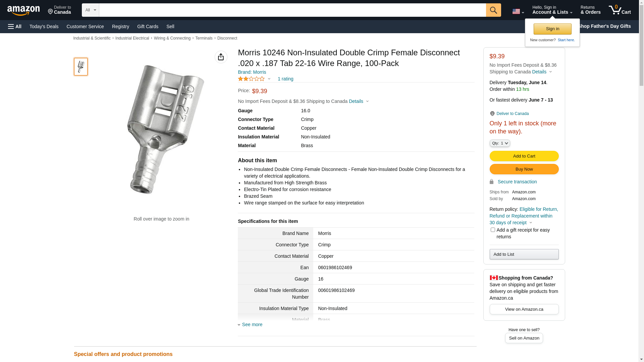The image size is (644, 362).
Task: Open Gift Cards in the nav bar
Action: click(148, 26)
